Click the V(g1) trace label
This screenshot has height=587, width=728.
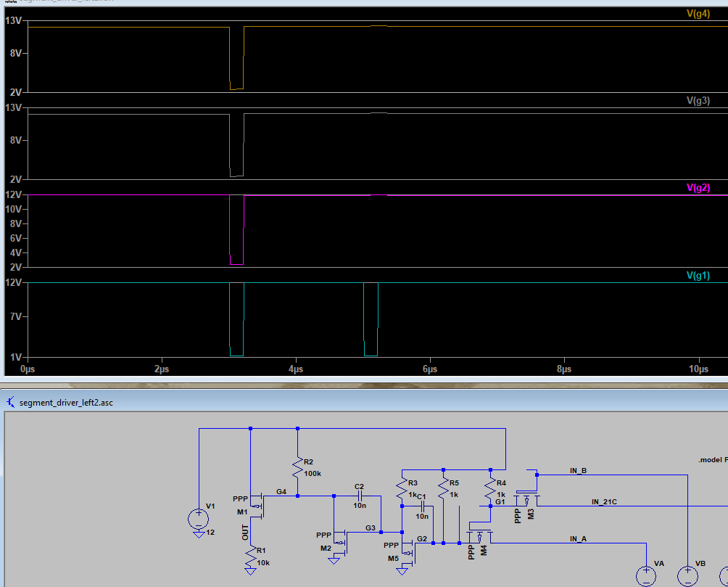[698, 276]
